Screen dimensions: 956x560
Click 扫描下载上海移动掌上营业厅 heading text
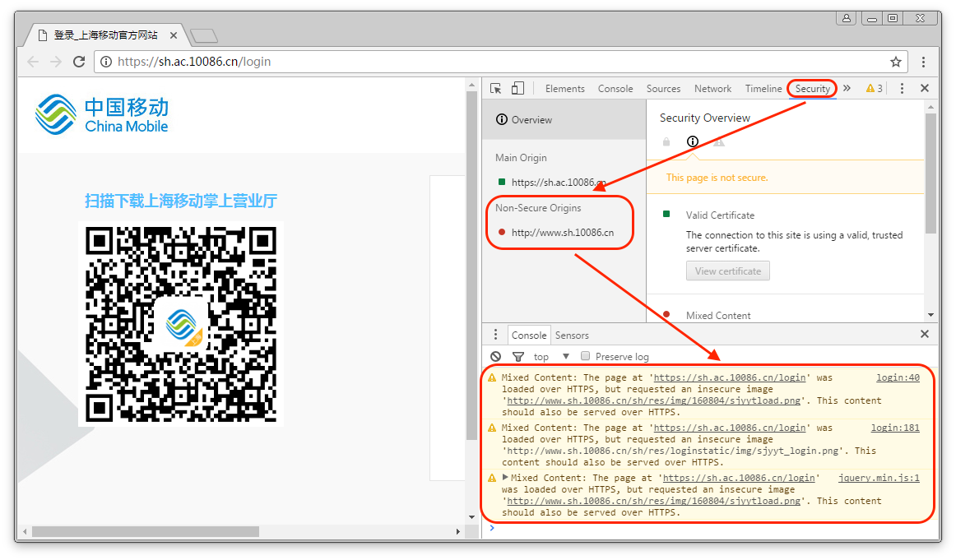point(180,201)
